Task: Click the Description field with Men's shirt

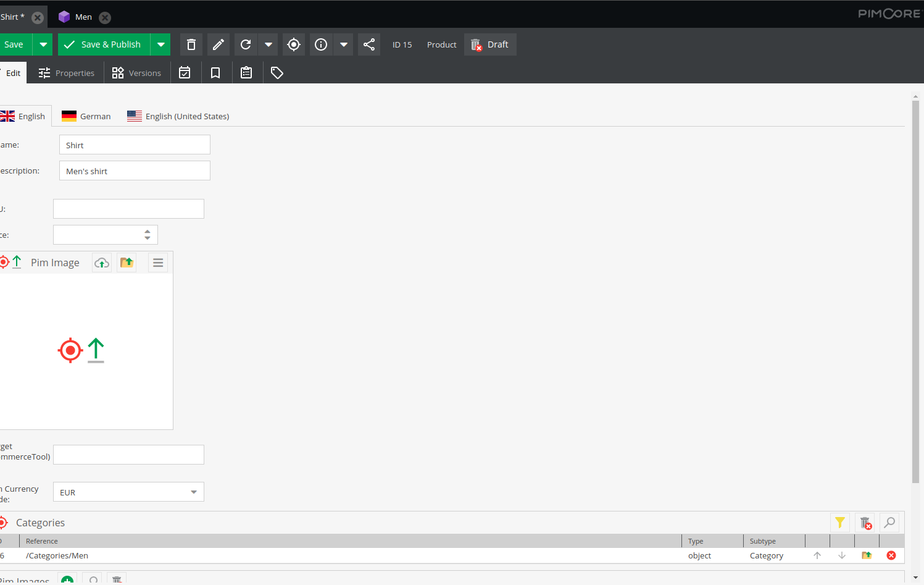Action: (135, 170)
